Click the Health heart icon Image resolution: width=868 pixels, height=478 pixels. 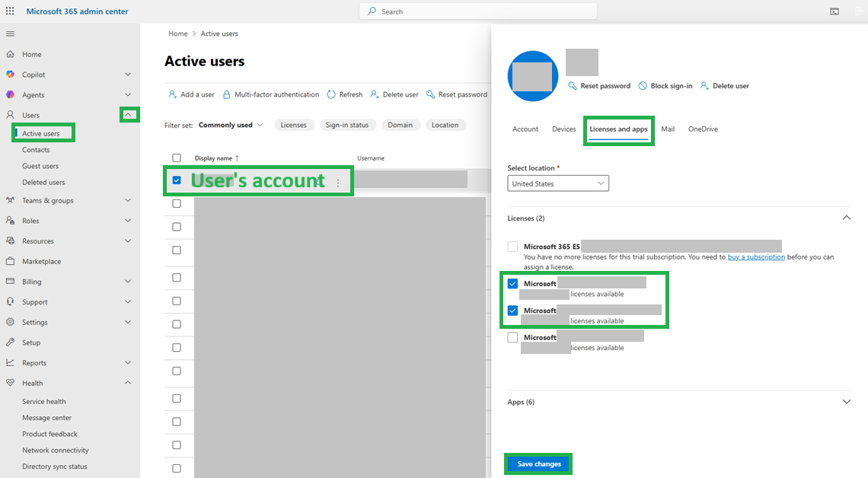point(10,383)
